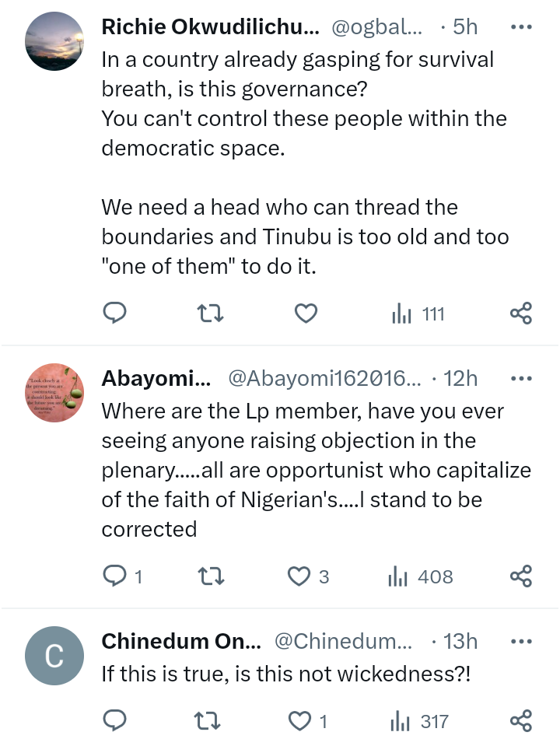View analytics showing 408 views
The width and height of the screenshot is (560, 746).
pos(420,576)
